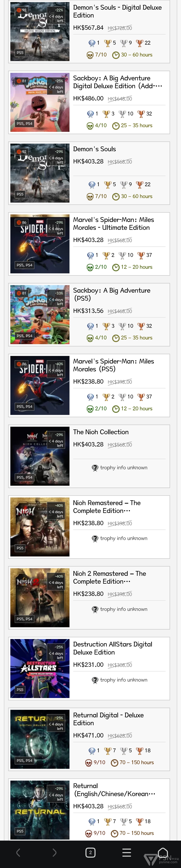Tap the browser back arrow

tap(18, 852)
